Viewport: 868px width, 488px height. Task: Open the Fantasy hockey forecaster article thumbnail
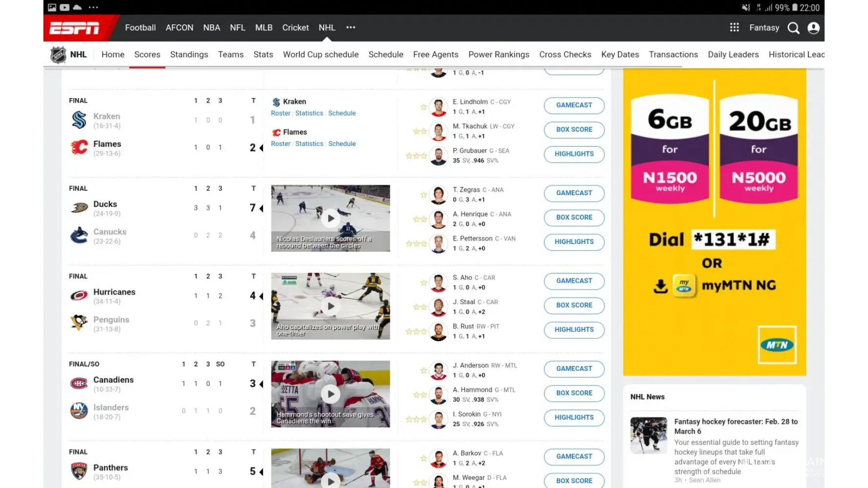pos(648,435)
